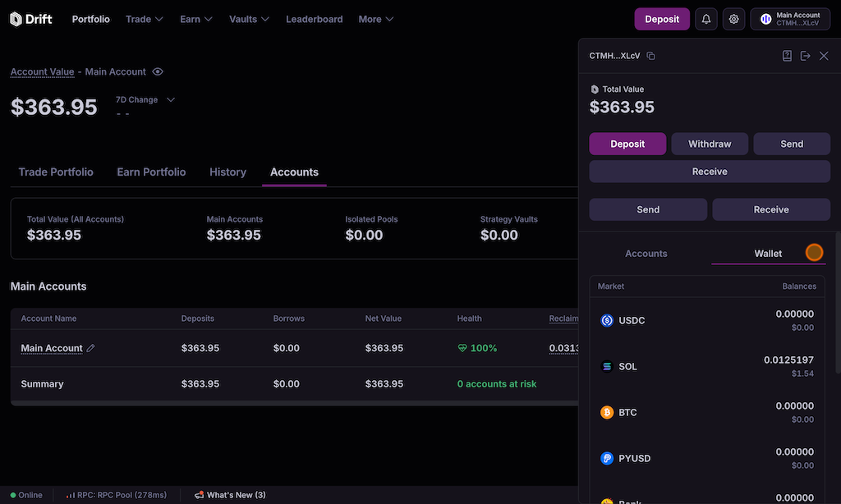Switch to the Trade Portfolio tab
The image size is (841, 504).
56,172
